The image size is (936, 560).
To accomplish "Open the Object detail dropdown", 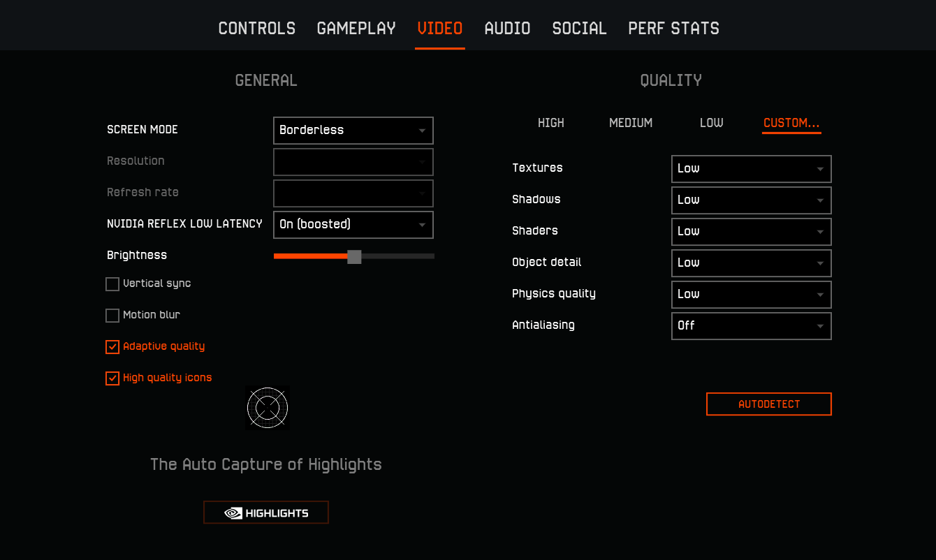I will (x=752, y=263).
